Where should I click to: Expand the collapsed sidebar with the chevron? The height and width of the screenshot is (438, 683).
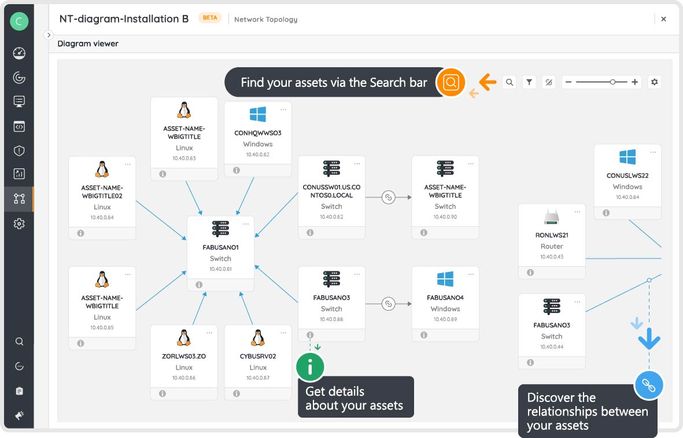[x=48, y=35]
